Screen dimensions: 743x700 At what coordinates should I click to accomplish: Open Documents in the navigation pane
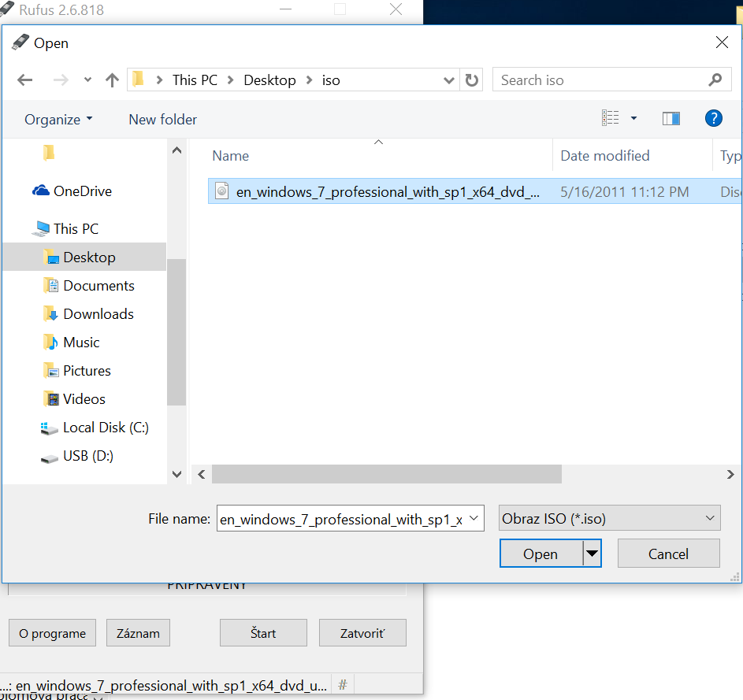coord(98,286)
